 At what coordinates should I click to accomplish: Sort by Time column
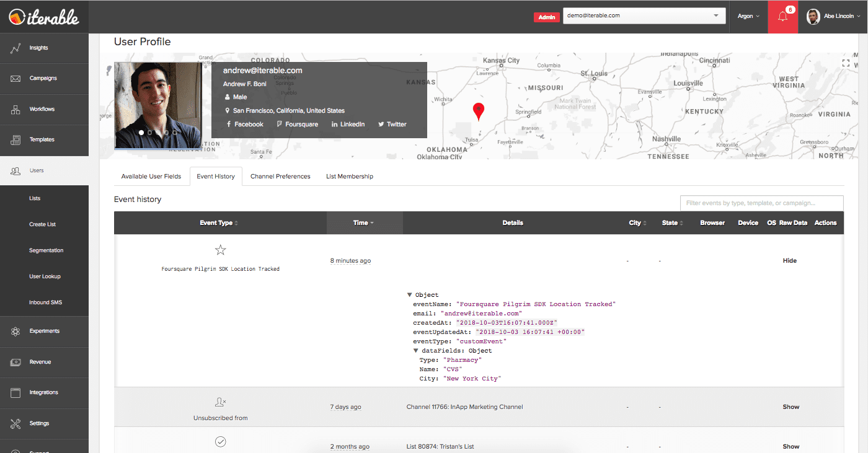(364, 223)
